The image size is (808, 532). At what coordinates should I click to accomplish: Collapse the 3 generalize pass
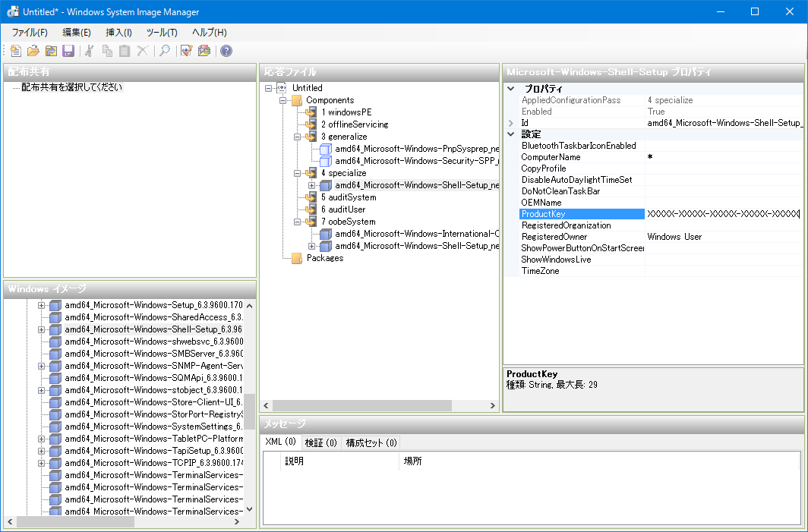coord(298,137)
